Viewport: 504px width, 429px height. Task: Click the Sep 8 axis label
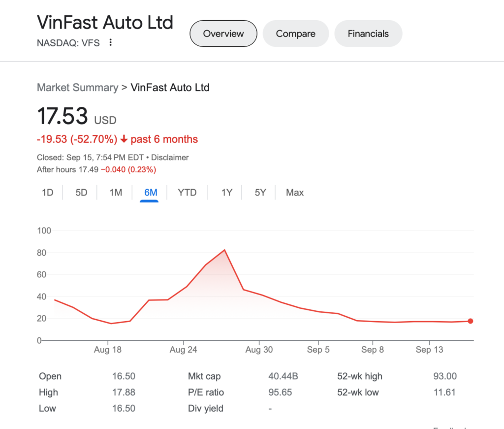(373, 350)
